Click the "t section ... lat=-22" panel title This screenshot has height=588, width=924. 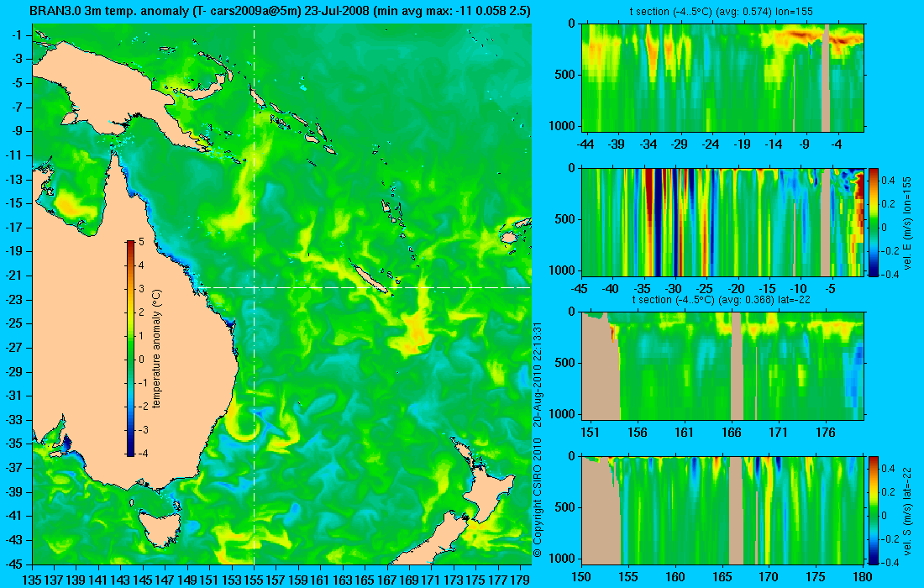[x=722, y=299]
